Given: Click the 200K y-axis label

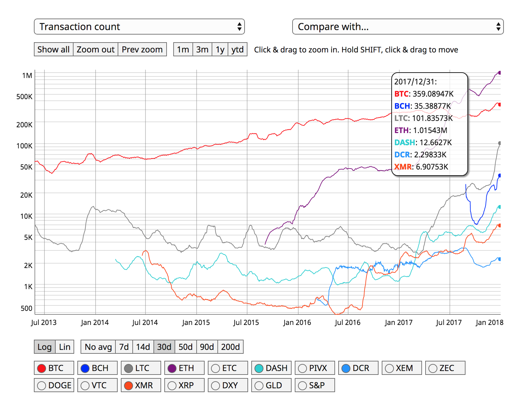Looking at the screenshot, I should tap(24, 125).
